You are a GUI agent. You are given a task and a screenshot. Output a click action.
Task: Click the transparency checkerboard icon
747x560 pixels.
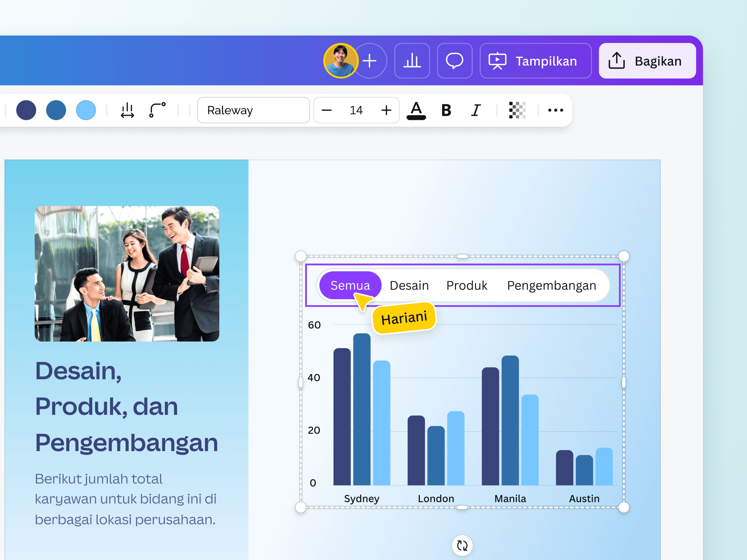(x=518, y=110)
